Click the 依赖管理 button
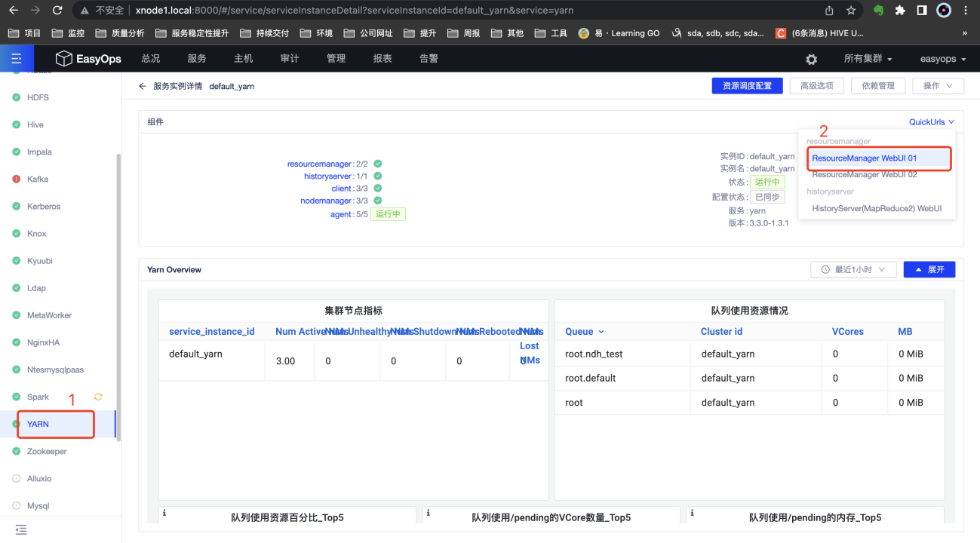980x543 pixels. (x=878, y=86)
